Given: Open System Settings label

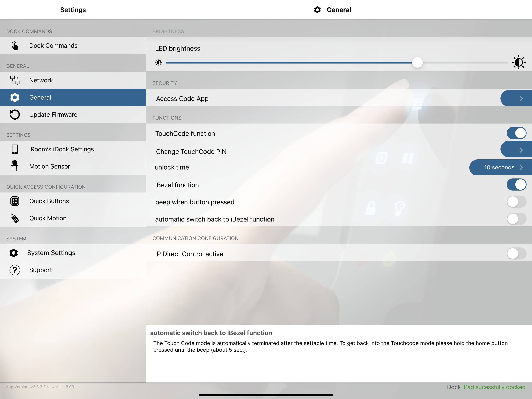Looking at the screenshot, I should tap(51, 253).
